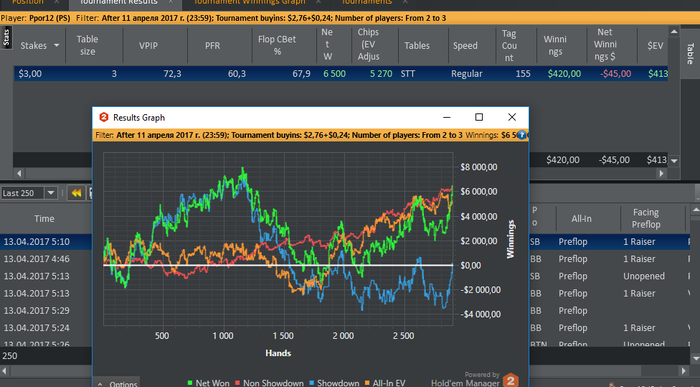The height and width of the screenshot is (387, 700).
Task: Click the hands list right scroll arrow
Action: pos(683,370)
